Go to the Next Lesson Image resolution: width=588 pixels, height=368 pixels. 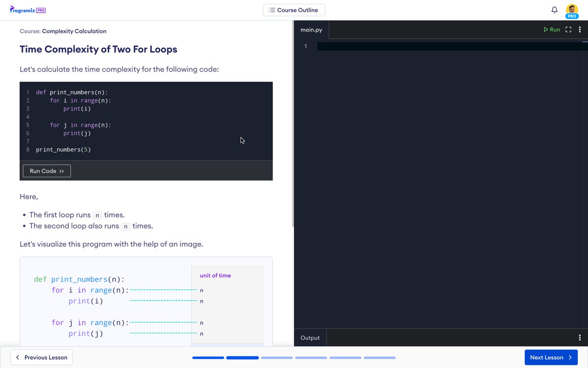(551, 357)
